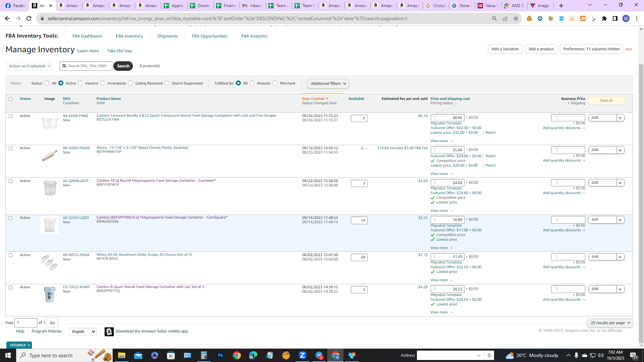Toggle the browser side panel icon

[615, 18]
